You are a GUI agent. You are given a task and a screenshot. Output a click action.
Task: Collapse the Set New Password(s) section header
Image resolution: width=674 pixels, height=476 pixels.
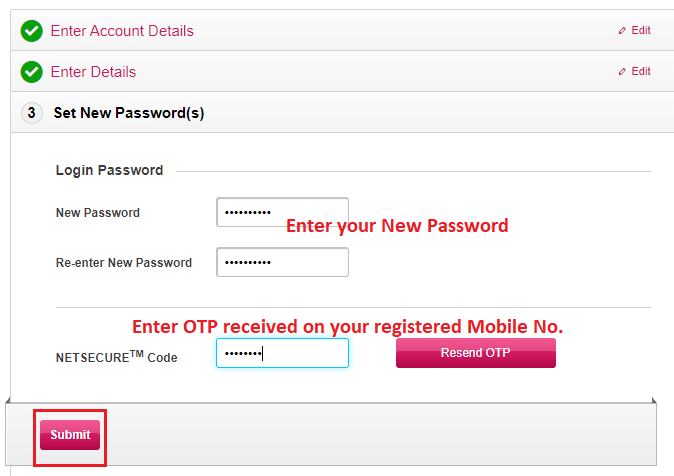tap(129, 113)
